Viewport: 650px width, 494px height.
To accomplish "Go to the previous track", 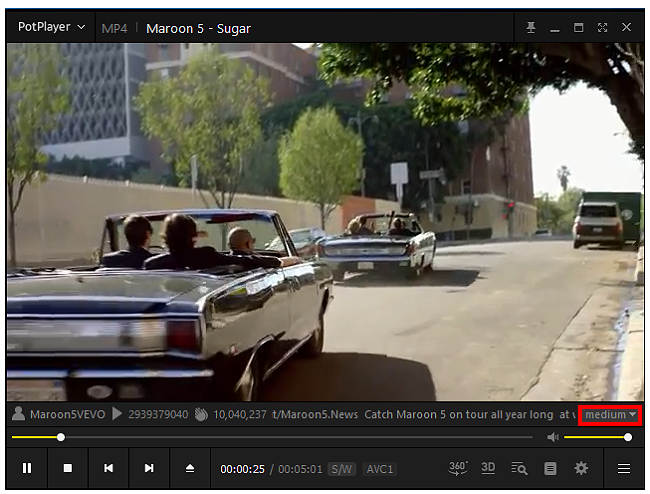I will [108, 468].
